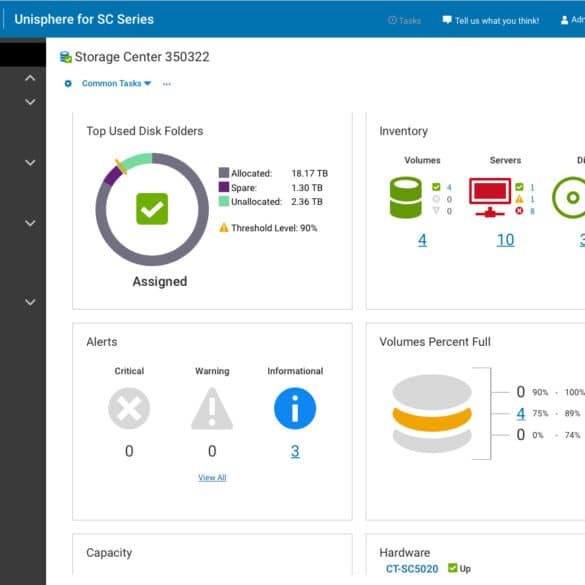Click the gear icon next to Common Tasks
The image size is (585, 585).
pos(68,84)
